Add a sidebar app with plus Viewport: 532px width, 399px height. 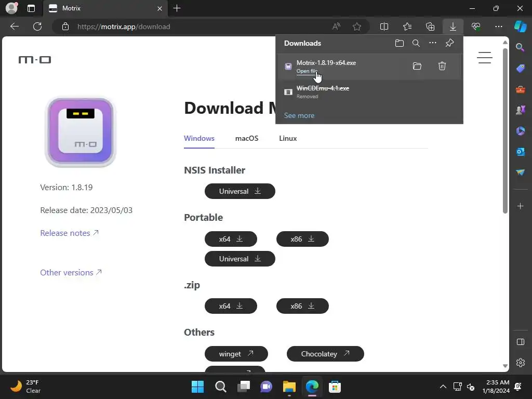click(x=520, y=206)
